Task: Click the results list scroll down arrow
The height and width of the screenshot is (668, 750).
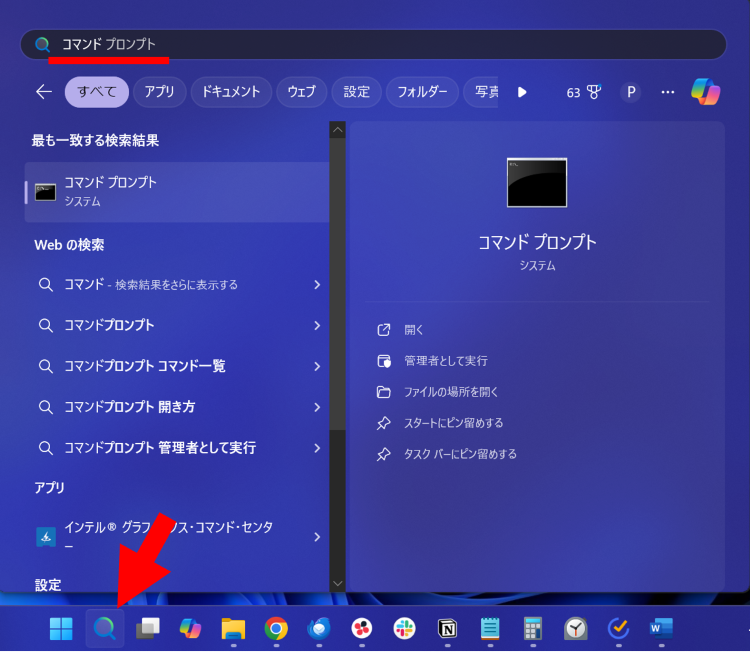Action: (x=337, y=583)
